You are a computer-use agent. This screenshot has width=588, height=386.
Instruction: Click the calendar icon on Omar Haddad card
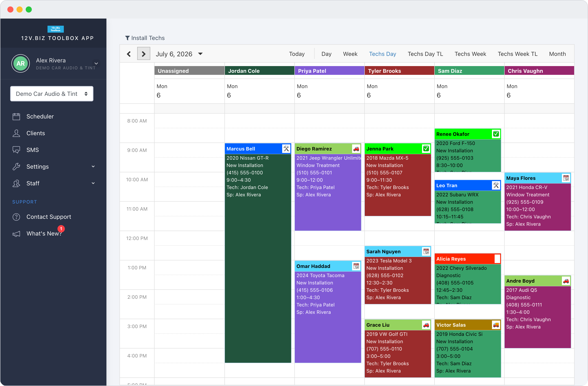tap(356, 266)
